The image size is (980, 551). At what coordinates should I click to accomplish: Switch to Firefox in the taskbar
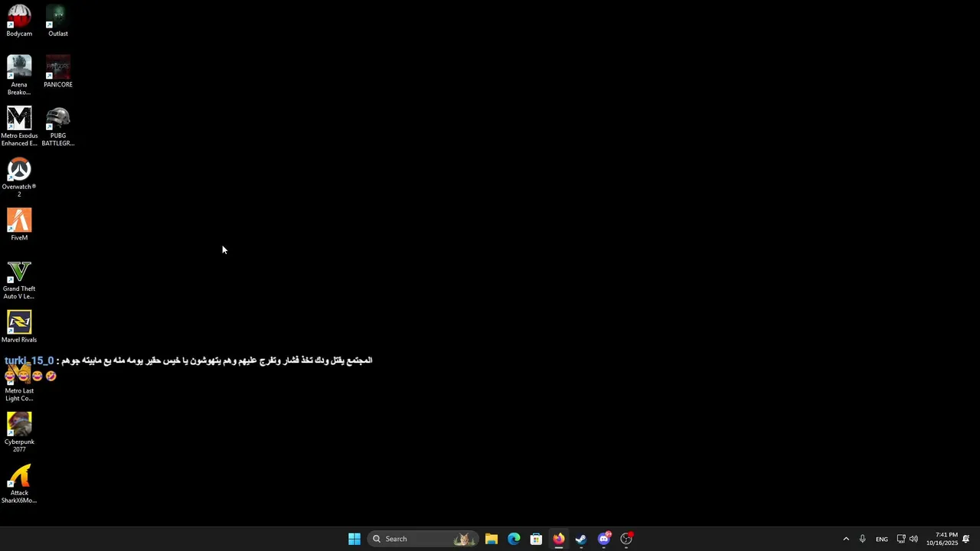pos(559,539)
